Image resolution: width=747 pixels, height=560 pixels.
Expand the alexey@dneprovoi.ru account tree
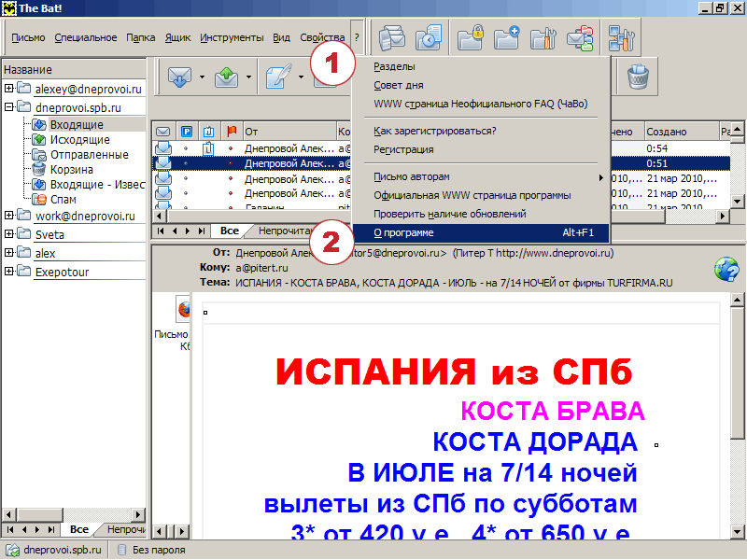click(x=9, y=89)
